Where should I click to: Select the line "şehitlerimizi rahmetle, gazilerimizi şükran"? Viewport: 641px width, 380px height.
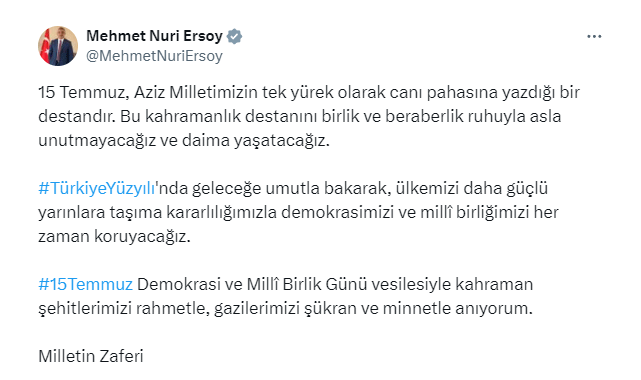pos(285,308)
